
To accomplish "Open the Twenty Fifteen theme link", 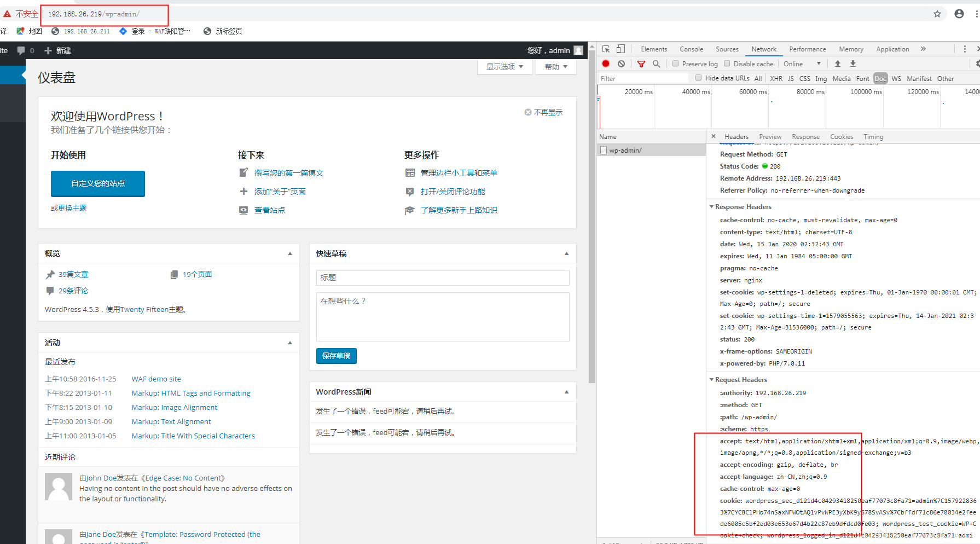I will point(144,310).
